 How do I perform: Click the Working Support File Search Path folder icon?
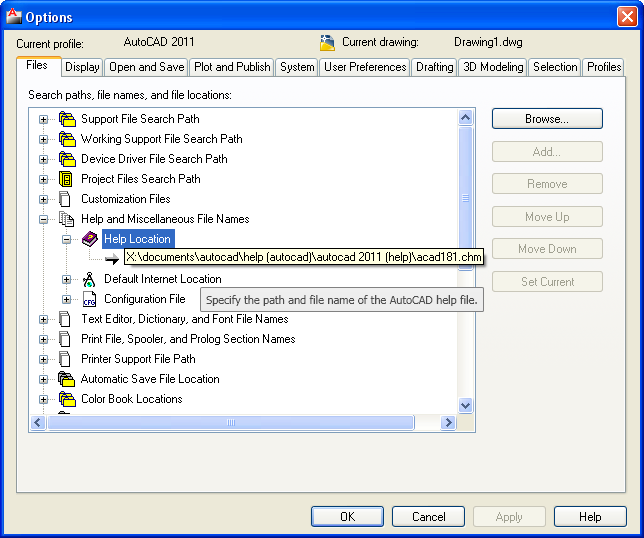(67, 139)
